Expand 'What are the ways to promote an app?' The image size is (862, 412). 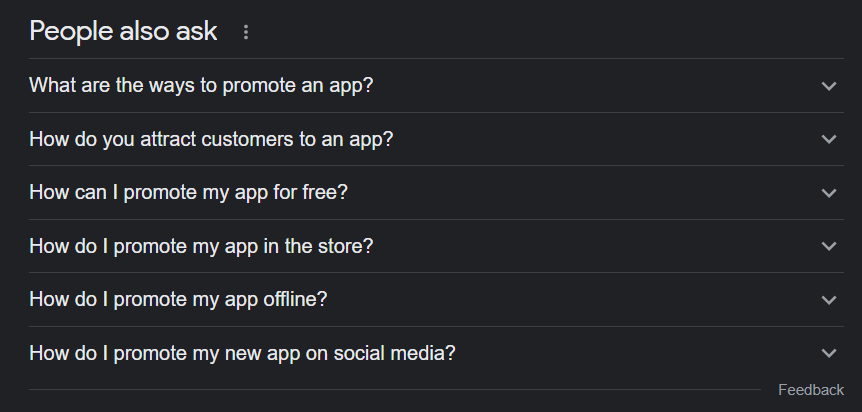[x=436, y=86]
